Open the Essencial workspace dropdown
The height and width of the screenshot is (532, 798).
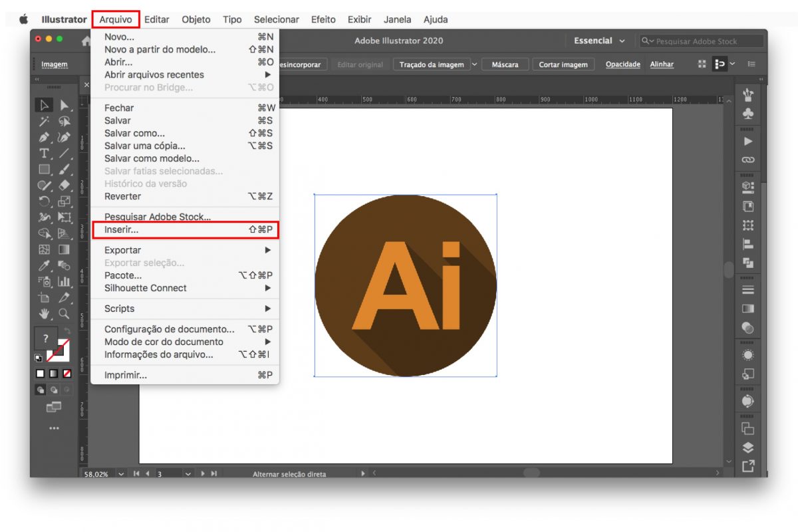point(600,41)
